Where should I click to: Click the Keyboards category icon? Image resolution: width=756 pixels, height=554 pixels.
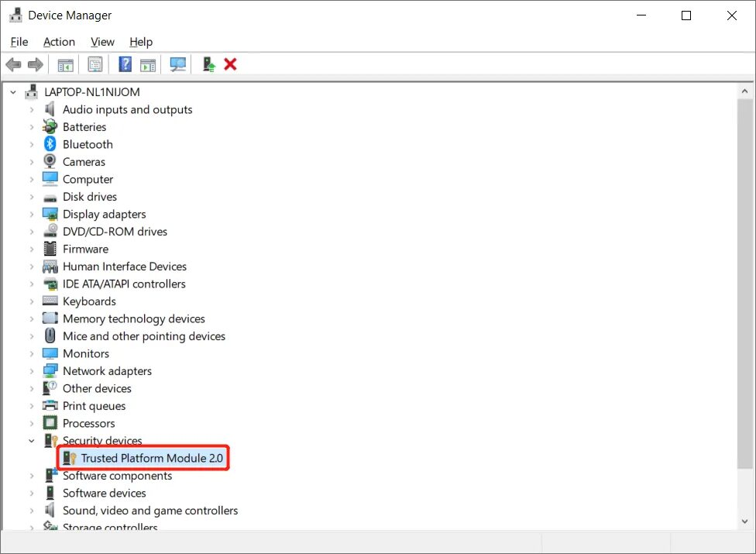coord(50,301)
